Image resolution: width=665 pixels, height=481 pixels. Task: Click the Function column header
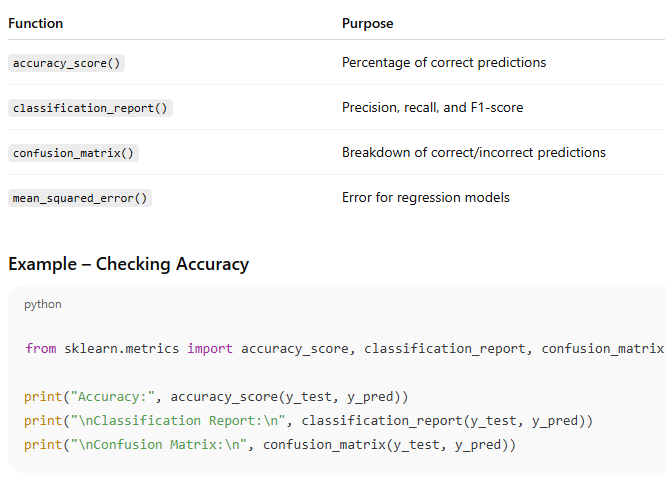[36, 23]
